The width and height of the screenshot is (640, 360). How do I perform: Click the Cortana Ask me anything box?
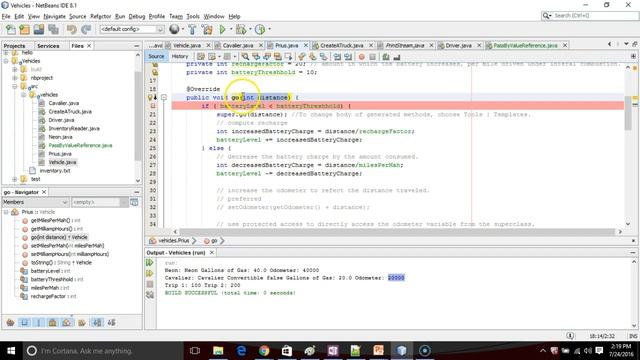pyautogui.click(x=102, y=351)
